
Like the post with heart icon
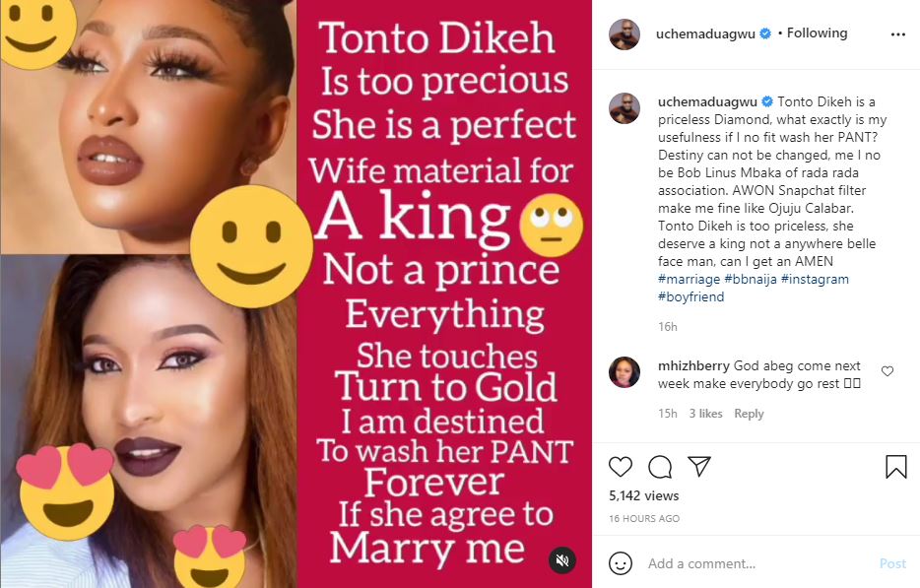tap(621, 466)
